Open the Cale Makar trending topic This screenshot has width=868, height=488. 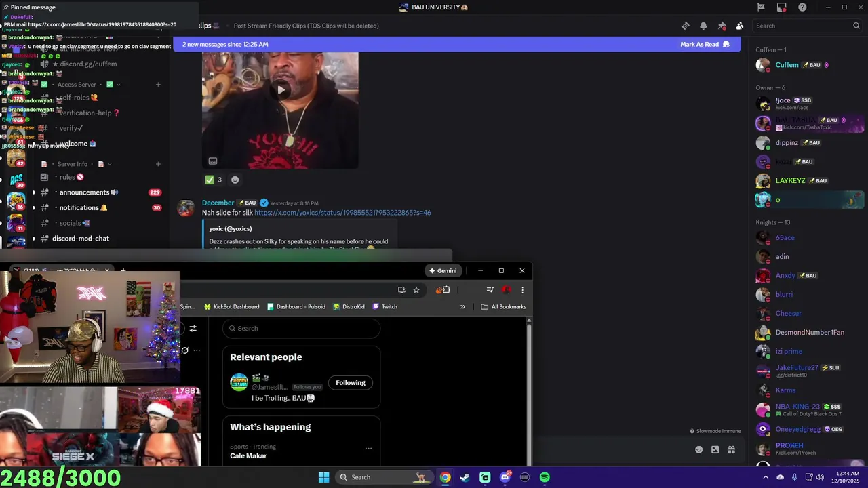pos(248,455)
